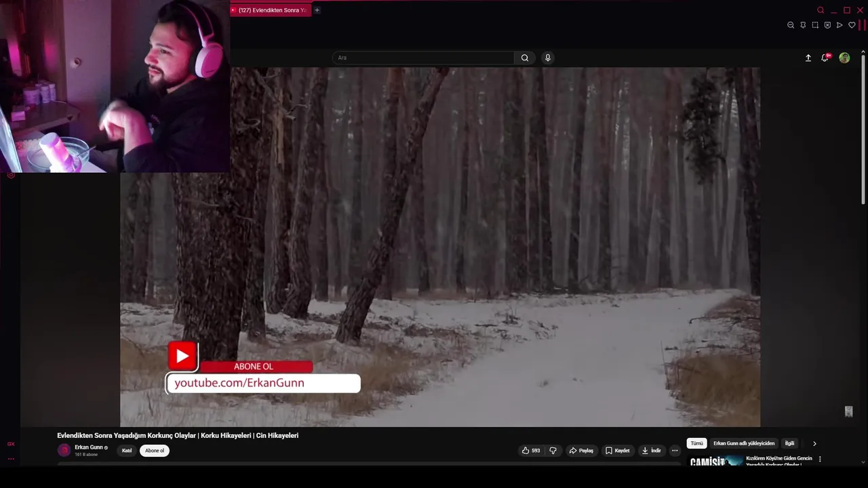Click the browser search icon in title bar

point(821,10)
